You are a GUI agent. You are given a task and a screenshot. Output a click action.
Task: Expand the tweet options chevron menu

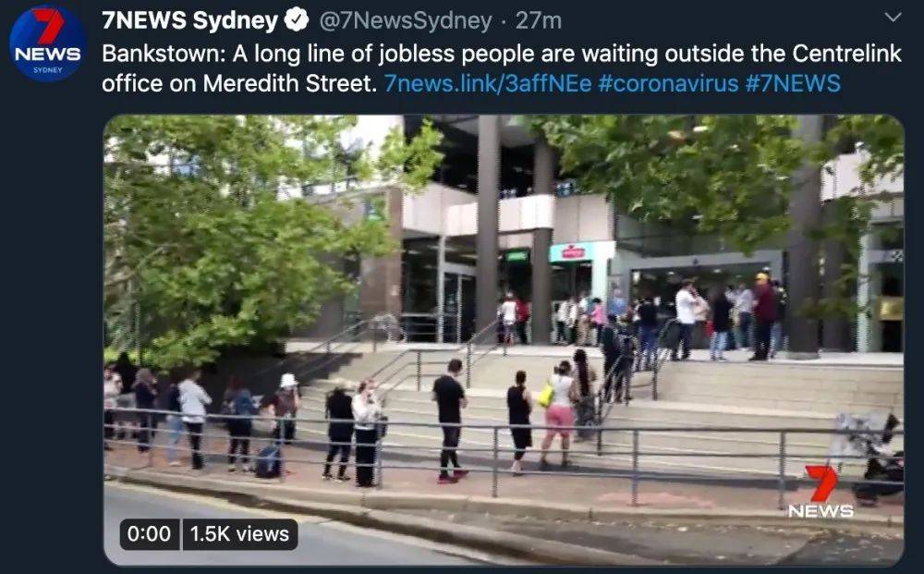pos(894,18)
